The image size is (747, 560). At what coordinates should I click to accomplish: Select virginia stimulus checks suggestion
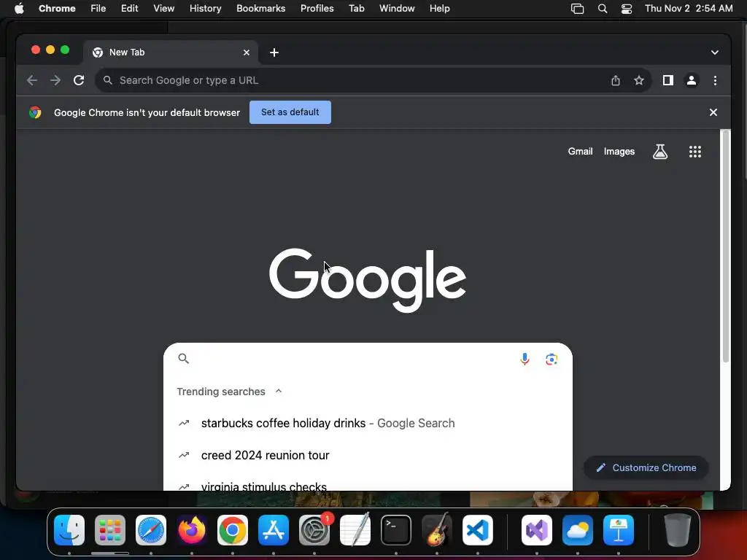click(368, 486)
